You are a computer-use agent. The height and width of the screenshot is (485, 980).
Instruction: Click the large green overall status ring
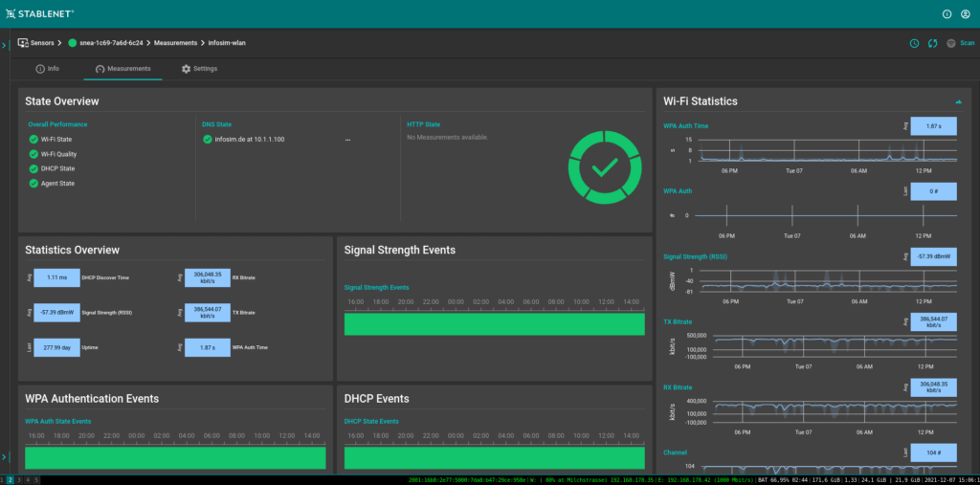(605, 166)
